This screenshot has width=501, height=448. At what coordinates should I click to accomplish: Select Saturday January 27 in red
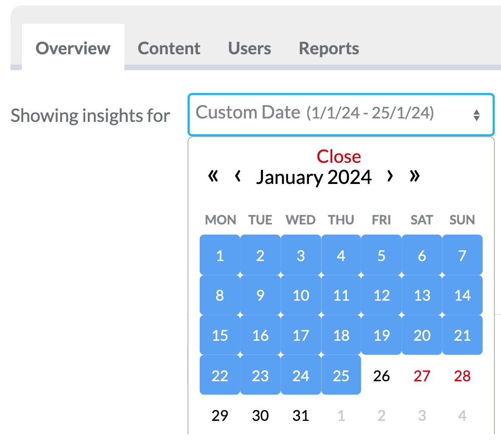[422, 376]
